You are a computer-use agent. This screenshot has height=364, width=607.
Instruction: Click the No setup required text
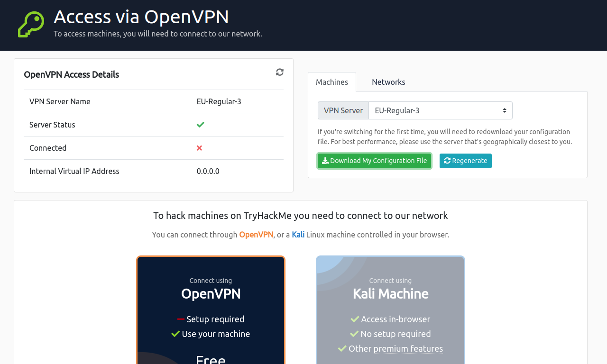395,334
